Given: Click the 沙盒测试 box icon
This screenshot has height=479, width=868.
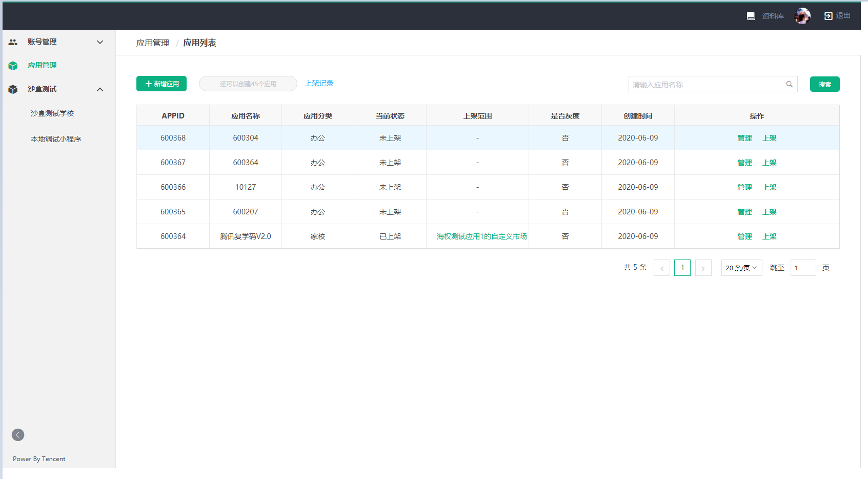Looking at the screenshot, I should click(x=13, y=89).
